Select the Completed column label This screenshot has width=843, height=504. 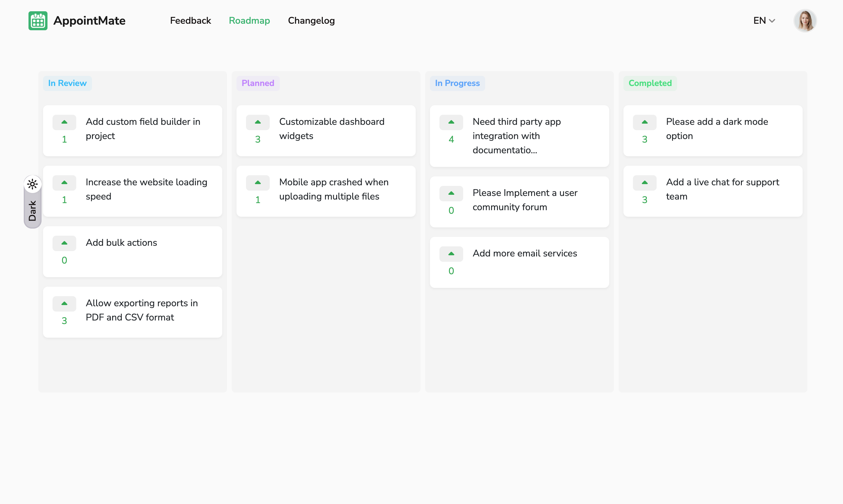[x=650, y=83]
